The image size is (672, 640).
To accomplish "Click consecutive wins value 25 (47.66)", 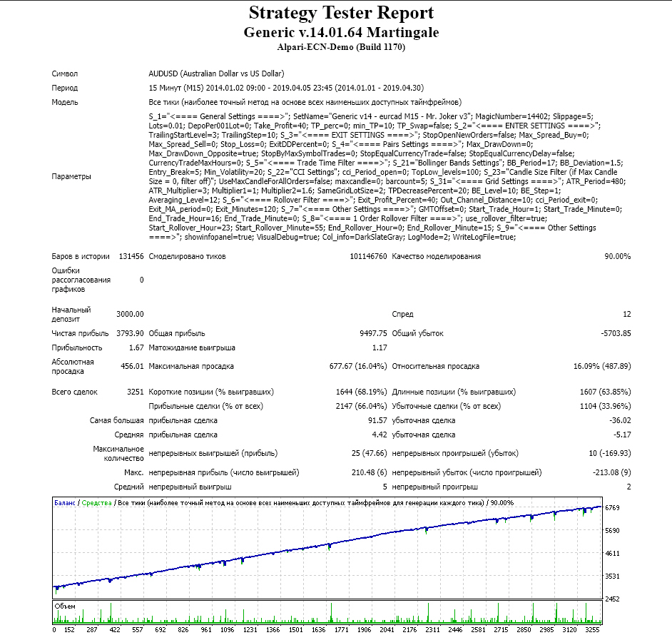I will (x=369, y=454).
